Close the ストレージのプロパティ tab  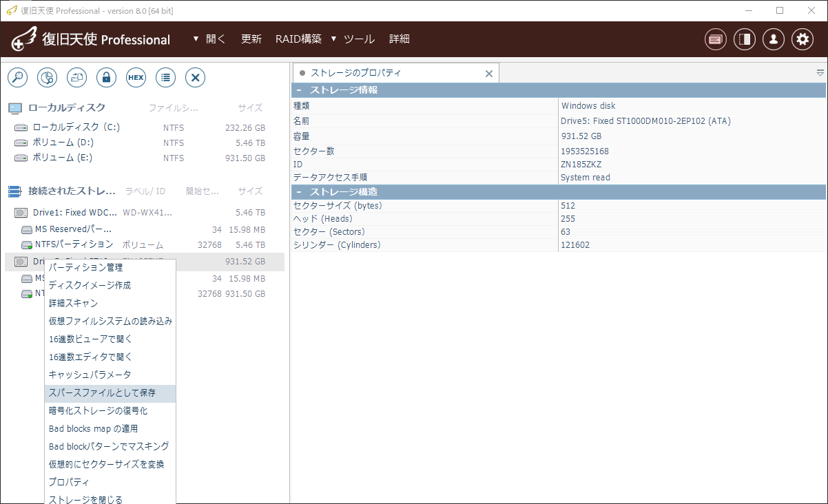489,73
